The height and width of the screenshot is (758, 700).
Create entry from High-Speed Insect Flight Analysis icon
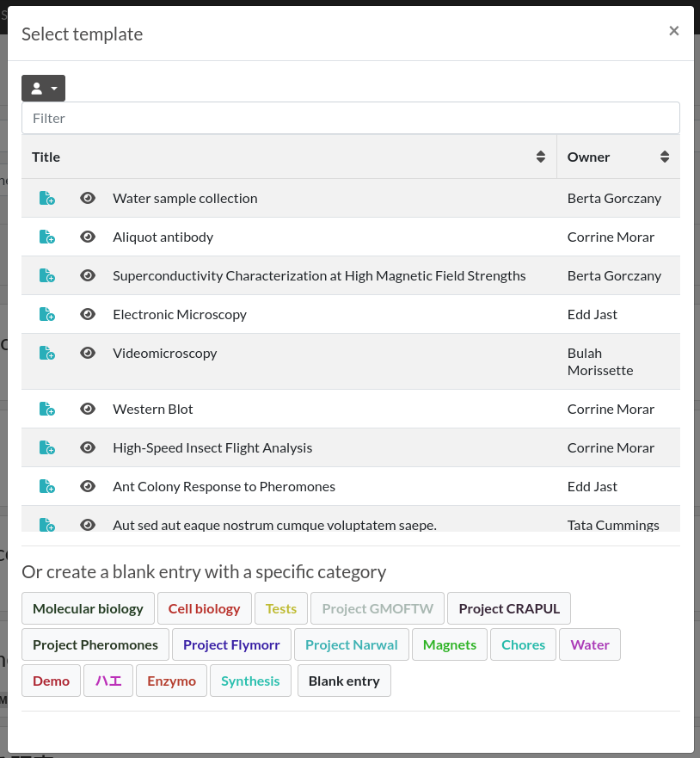(47, 448)
